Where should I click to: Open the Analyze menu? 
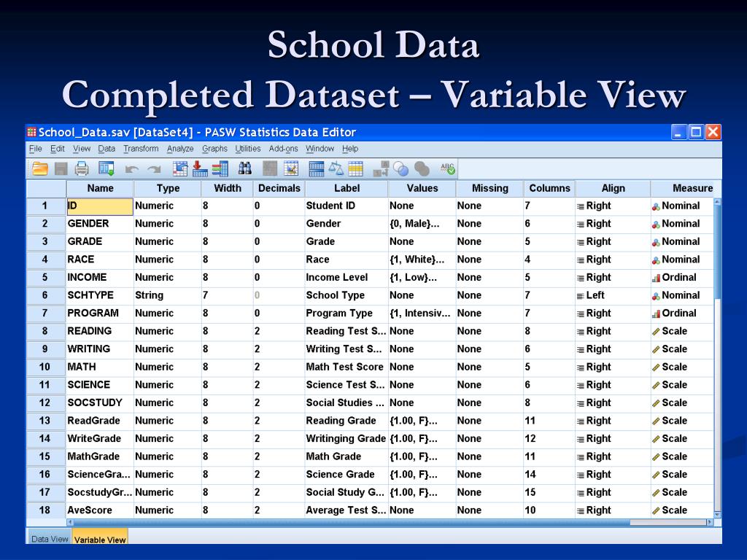click(x=180, y=149)
